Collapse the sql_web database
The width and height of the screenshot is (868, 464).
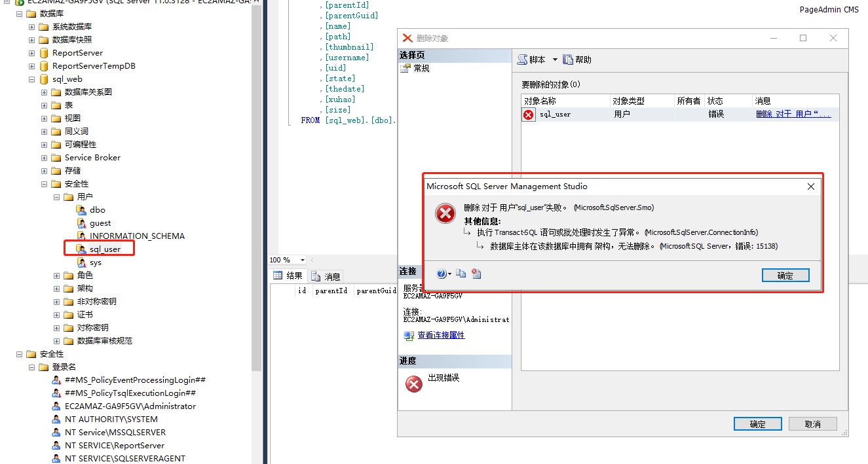tap(31, 79)
